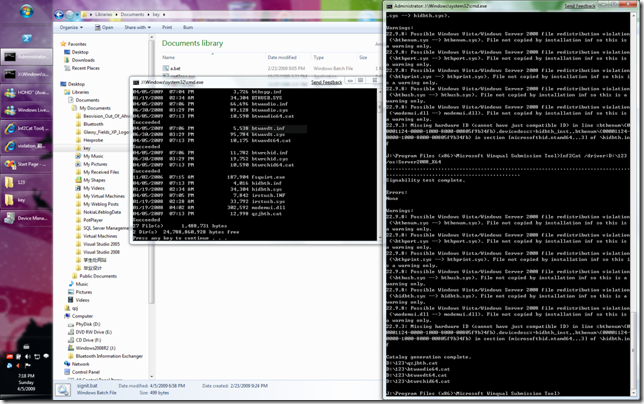Open the Organize dropdown menu
This screenshot has width=644, height=404.
point(71,28)
